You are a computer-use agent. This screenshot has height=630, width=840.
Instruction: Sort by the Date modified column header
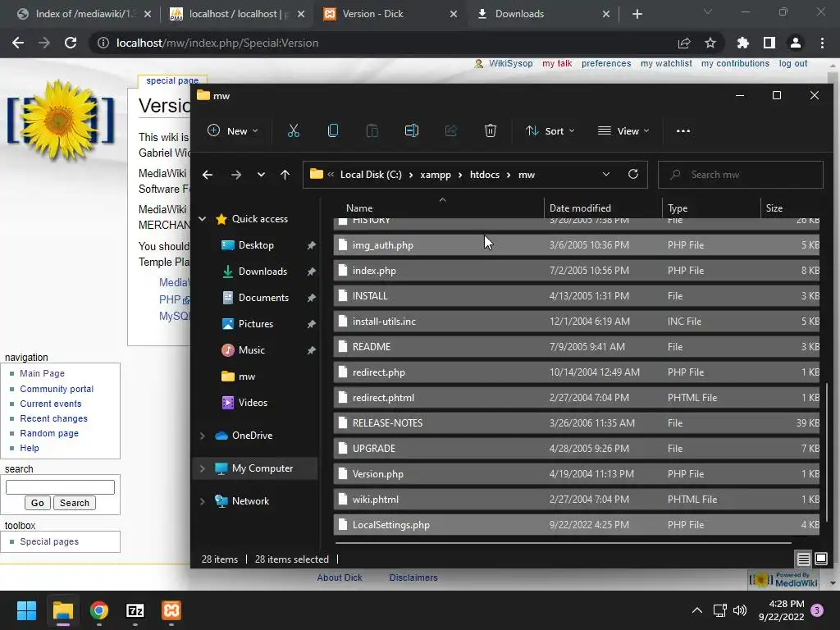[x=603, y=208]
